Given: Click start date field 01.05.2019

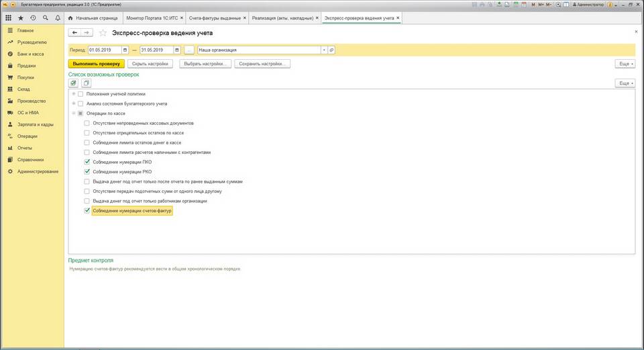Looking at the screenshot, I should (x=105, y=50).
